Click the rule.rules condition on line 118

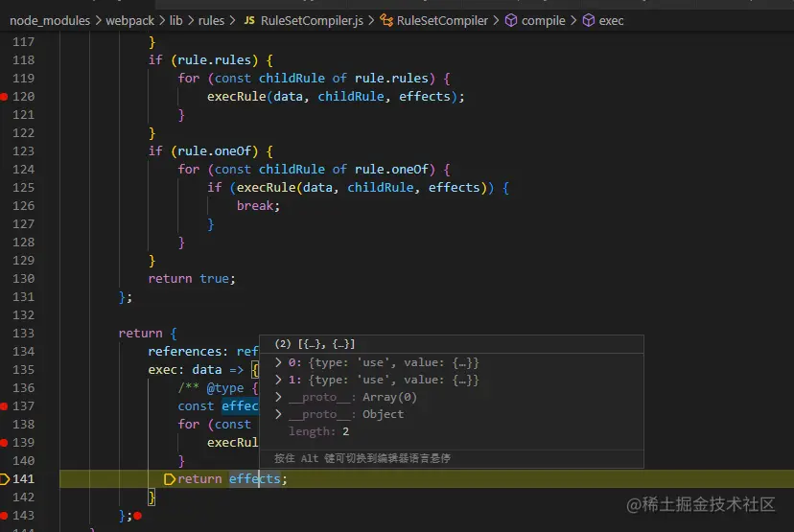pyautogui.click(x=215, y=60)
